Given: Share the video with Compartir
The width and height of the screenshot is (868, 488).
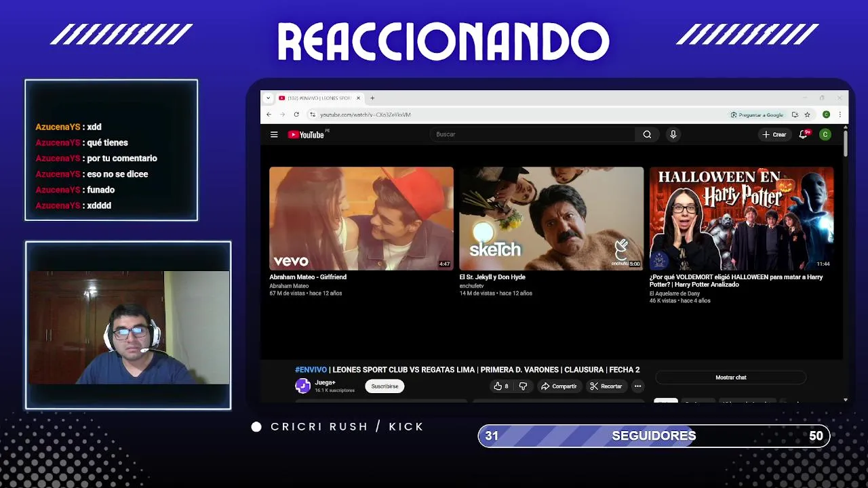Looking at the screenshot, I should point(559,386).
